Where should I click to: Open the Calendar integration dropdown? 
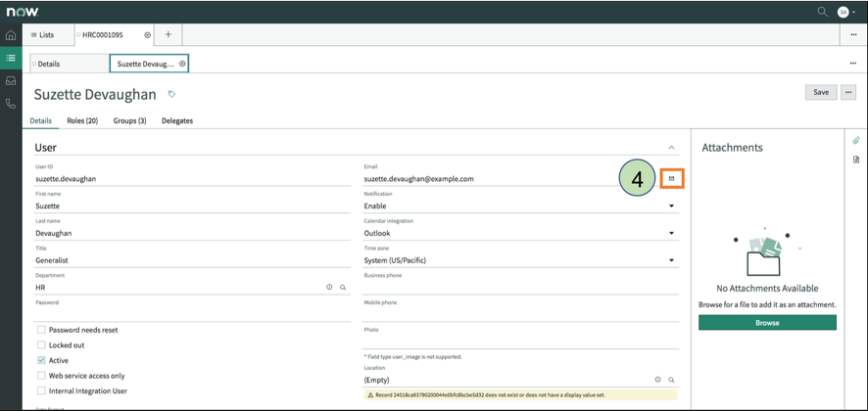[x=520, y=233]
